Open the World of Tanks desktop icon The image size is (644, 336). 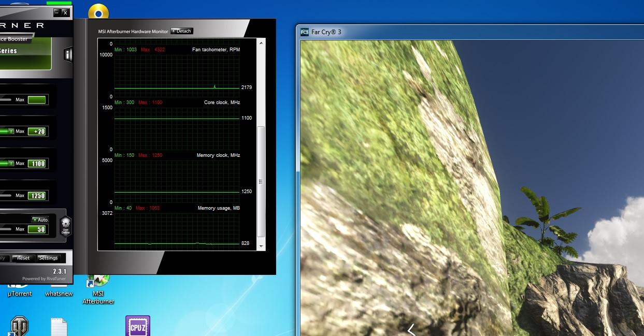point(20,327)
